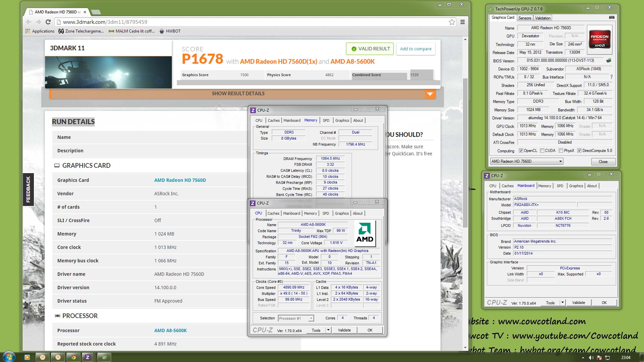
Task: Click the Add to compare button
Action: click(x=415, y=49)
